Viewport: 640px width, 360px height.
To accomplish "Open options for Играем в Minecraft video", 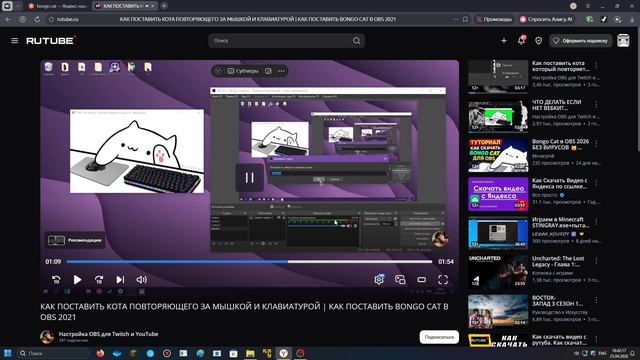I will 596,222.
